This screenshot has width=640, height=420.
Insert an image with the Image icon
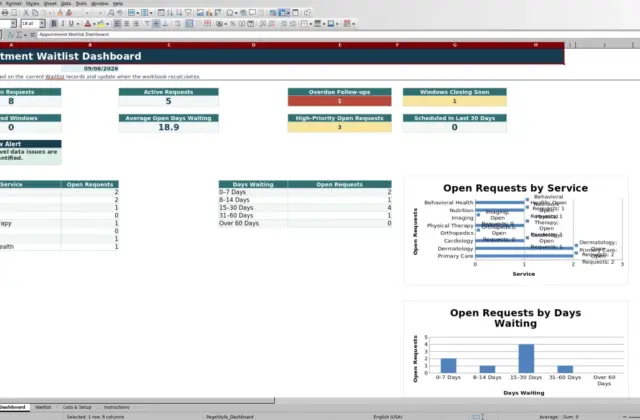(x=200, y=13)
